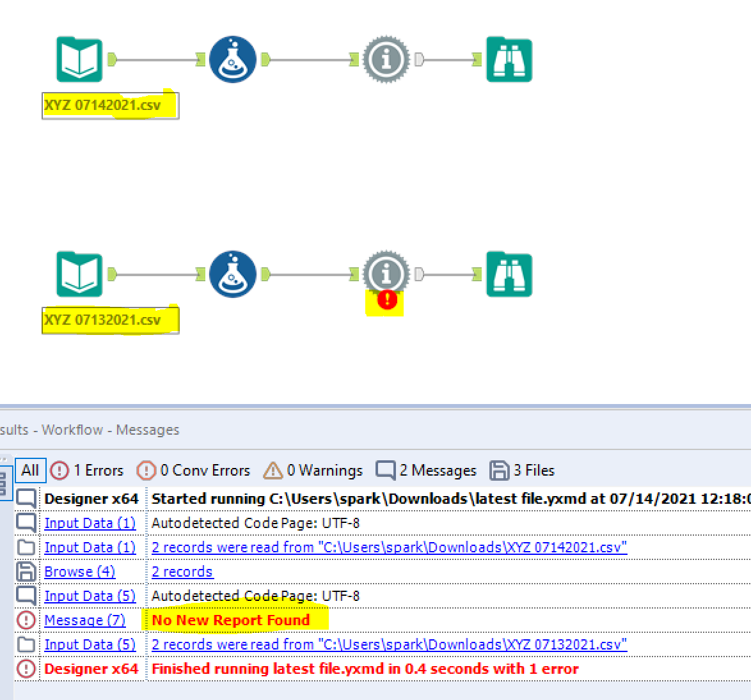Open the Formula tool in the top workflow
The height and width of the screenshot is (700, 751).
tap(233, 59)
